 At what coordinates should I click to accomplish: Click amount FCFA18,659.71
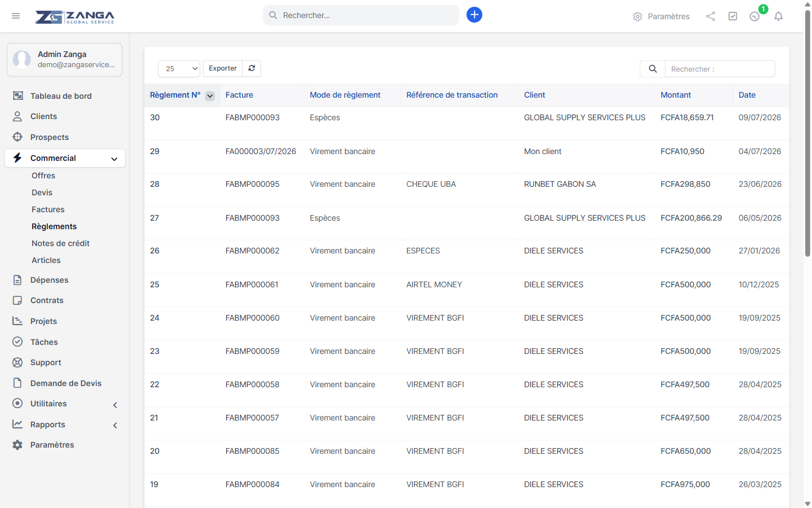(x=687, y=117)
